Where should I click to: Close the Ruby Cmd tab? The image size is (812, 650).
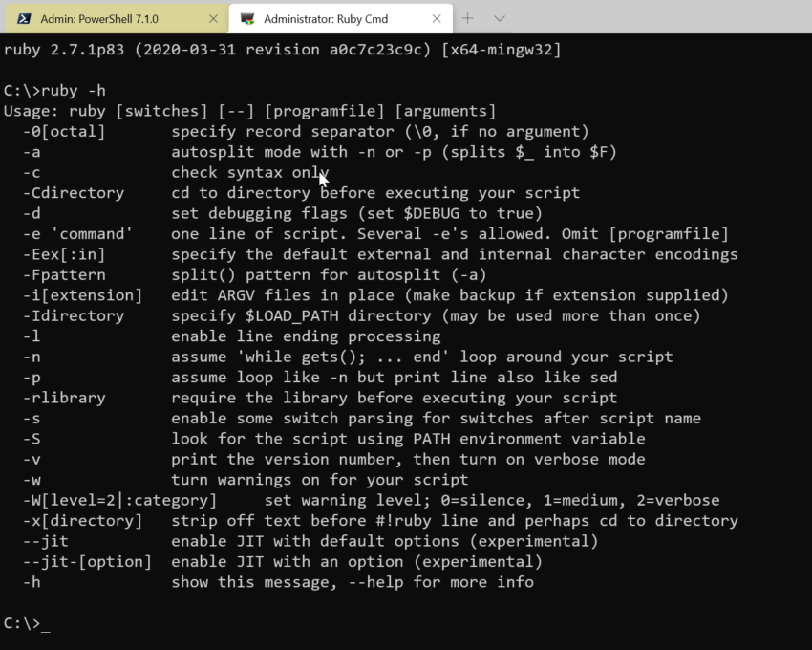tap(437, 19)
